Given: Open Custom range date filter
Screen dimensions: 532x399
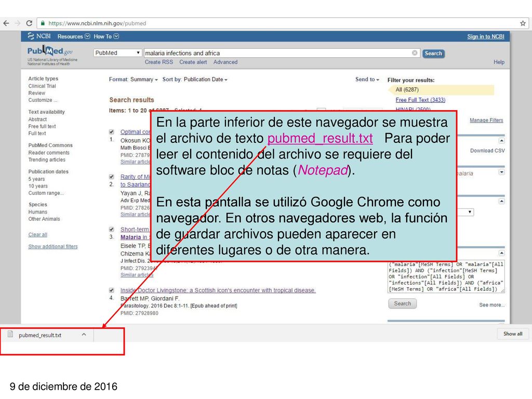Looking at the screenshot, I should (x=46, y=193).
